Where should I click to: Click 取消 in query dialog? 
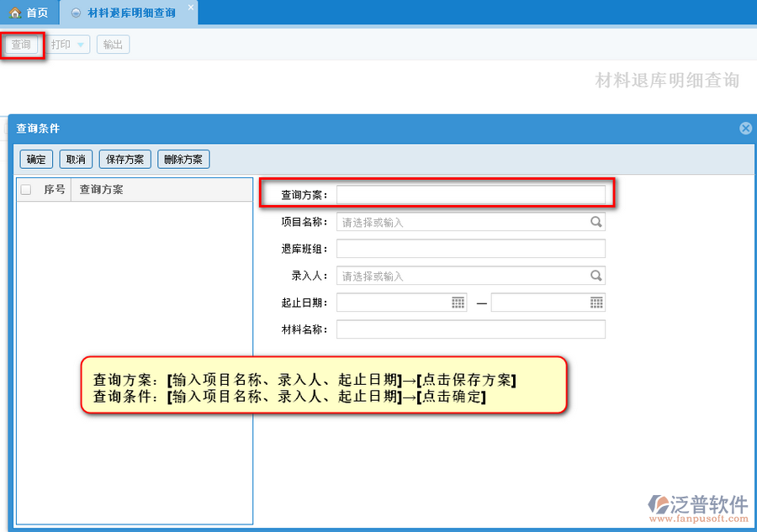(x=76, y=159)
